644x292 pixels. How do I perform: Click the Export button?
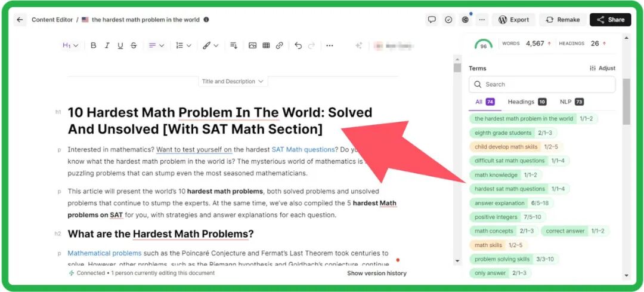pos(513,20)
